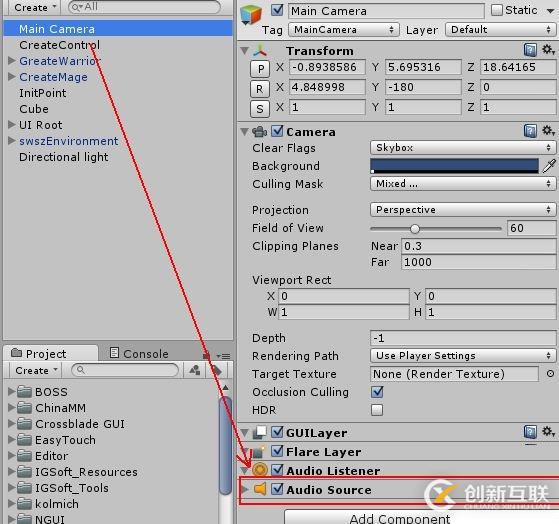Open Hierarchy Create menu
Screen dimensions: 559x524
(x=35, y=7)
